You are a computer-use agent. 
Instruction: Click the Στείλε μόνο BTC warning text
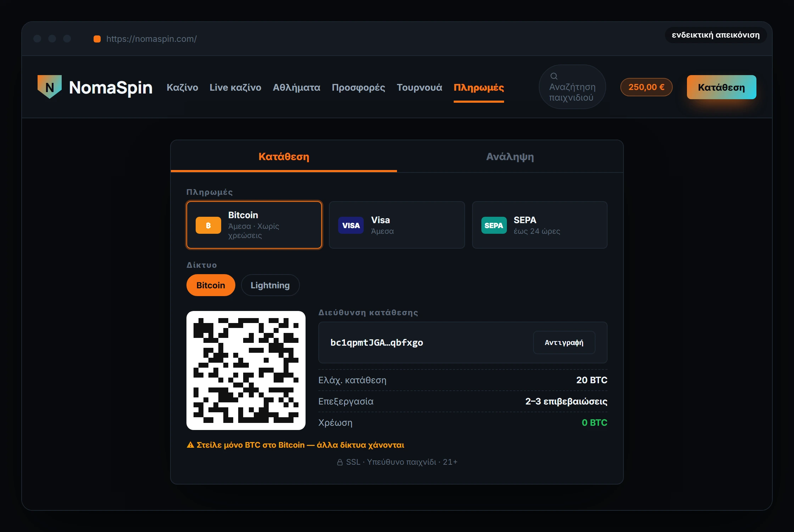[300, 445]
